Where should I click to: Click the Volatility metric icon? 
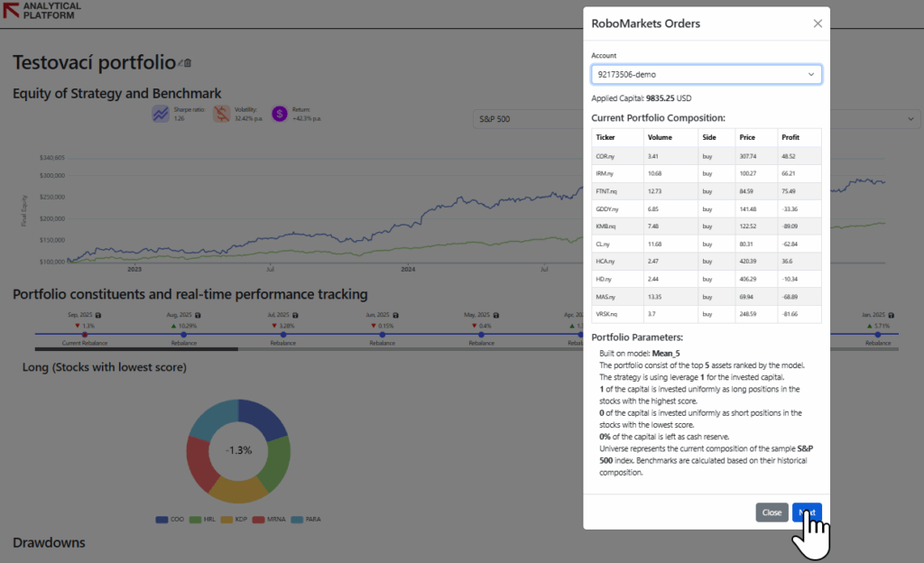coord(221,113)
